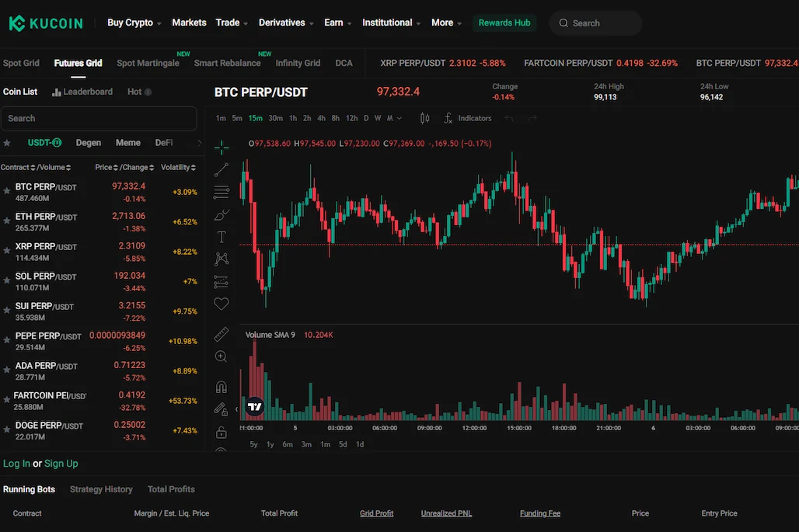Open the candlestick chart type selector

tap(424, 118)
